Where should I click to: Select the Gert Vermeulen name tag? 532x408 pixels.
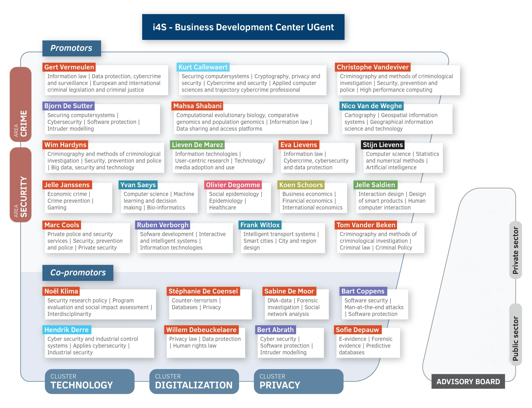[69, 67]
